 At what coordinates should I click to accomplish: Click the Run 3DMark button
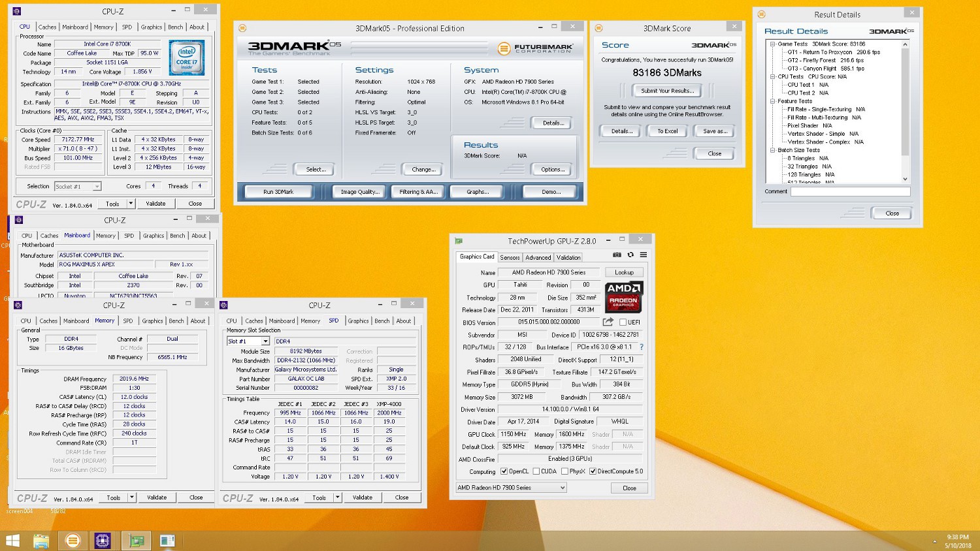278,192
